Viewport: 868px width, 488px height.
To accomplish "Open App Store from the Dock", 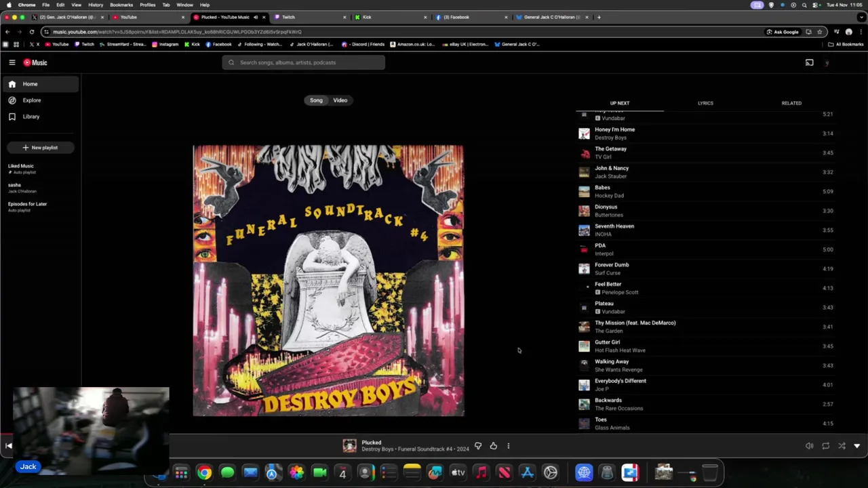I will pos(527,472).
